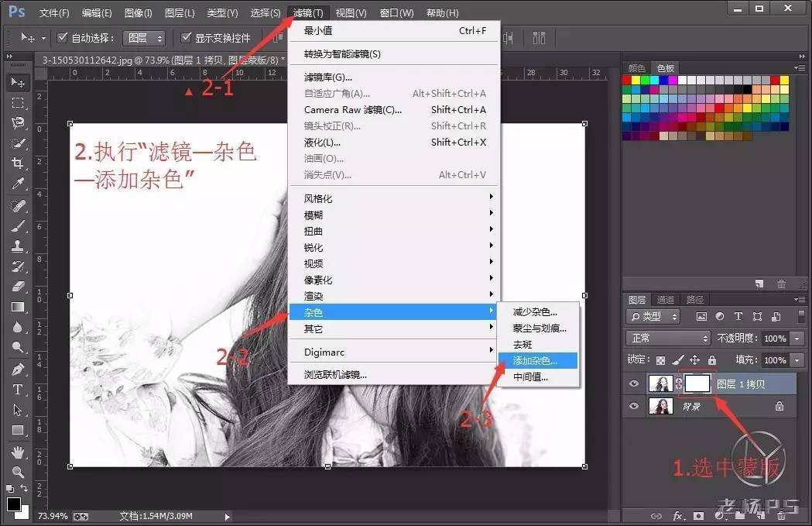Toggle lock position

pyautogui.click(x=695, y=359)
